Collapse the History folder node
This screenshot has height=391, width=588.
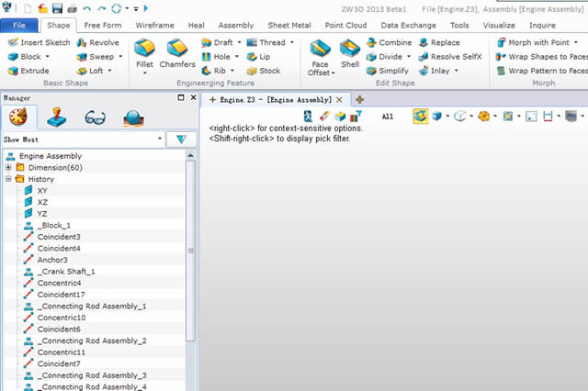(8, 179)
